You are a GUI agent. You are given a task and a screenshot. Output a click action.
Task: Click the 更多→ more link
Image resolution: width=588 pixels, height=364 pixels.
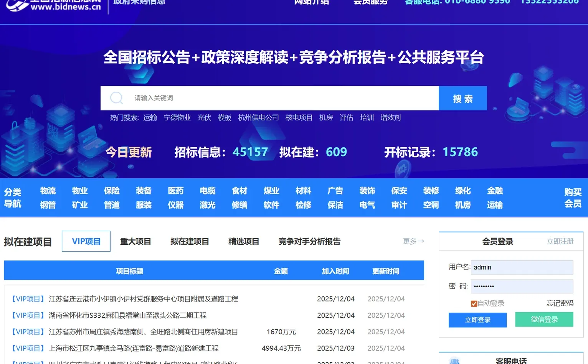pyautogui.click(x=413, y=241)
